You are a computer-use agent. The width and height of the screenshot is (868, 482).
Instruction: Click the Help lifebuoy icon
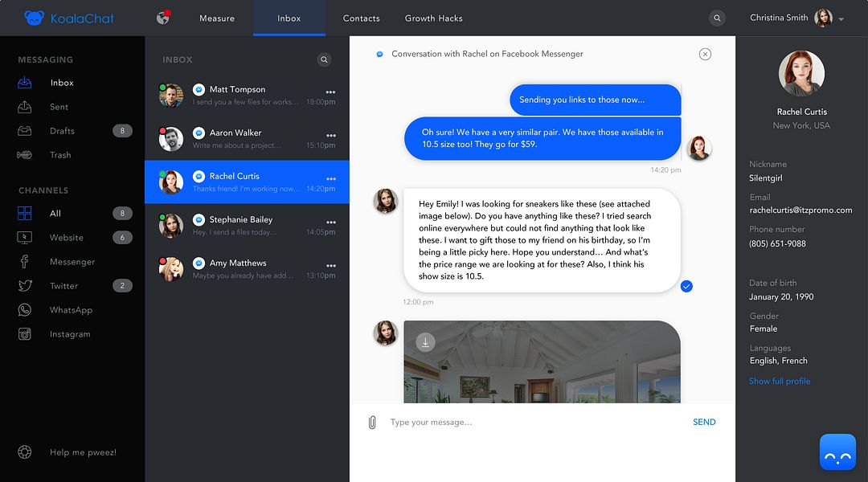(24, 452)
